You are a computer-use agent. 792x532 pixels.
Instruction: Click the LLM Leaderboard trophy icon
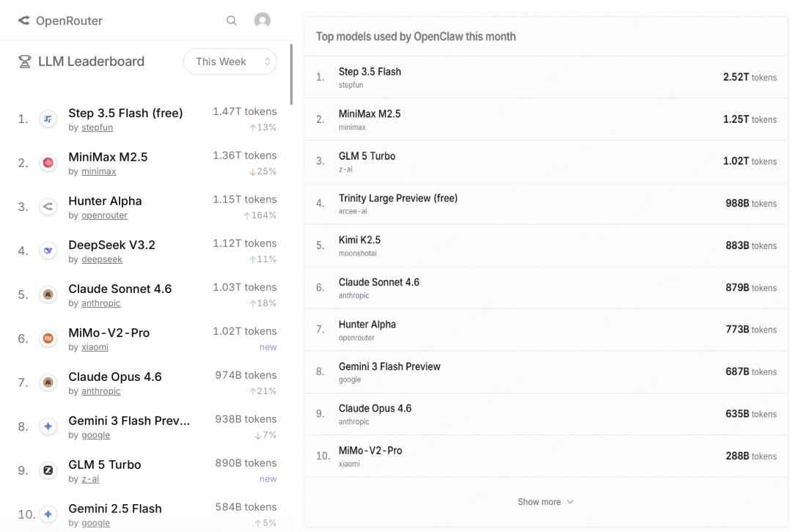[25, 62]
